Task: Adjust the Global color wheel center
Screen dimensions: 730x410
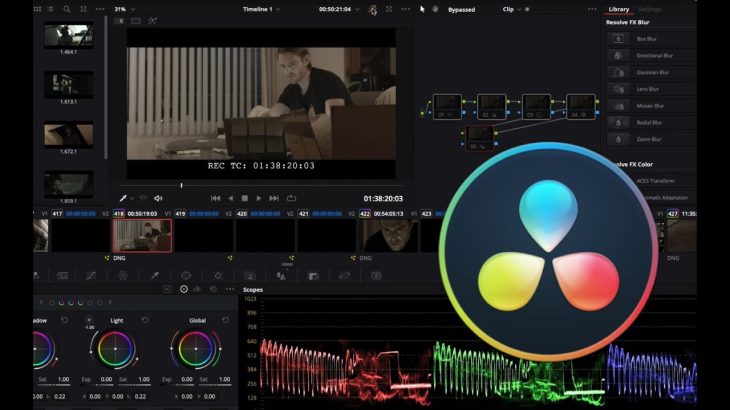Action: 196,349
